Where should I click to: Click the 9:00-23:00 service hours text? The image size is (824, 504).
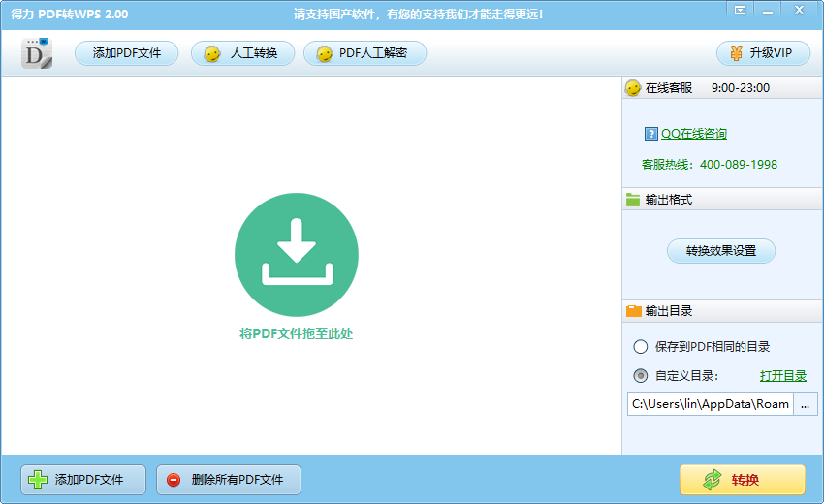click(741, 88)
